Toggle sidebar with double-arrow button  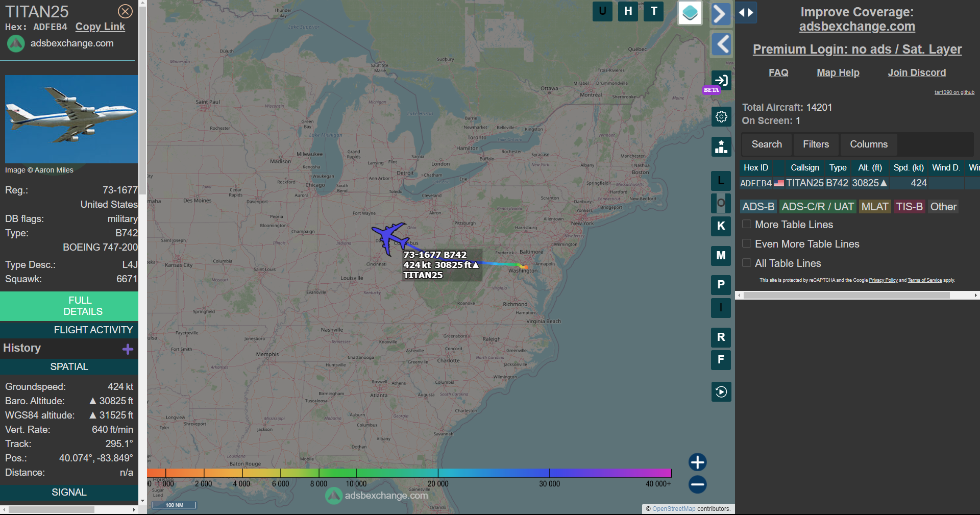tap(746, 13)
